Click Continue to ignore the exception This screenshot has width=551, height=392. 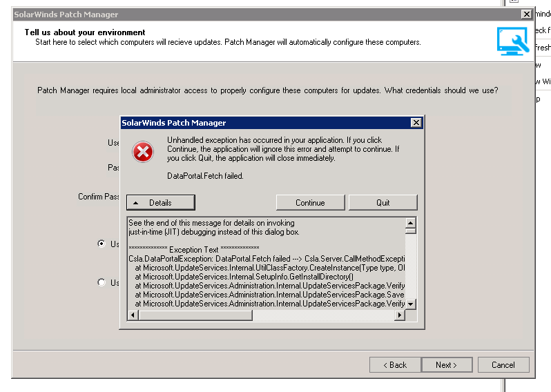pos(310,203)
